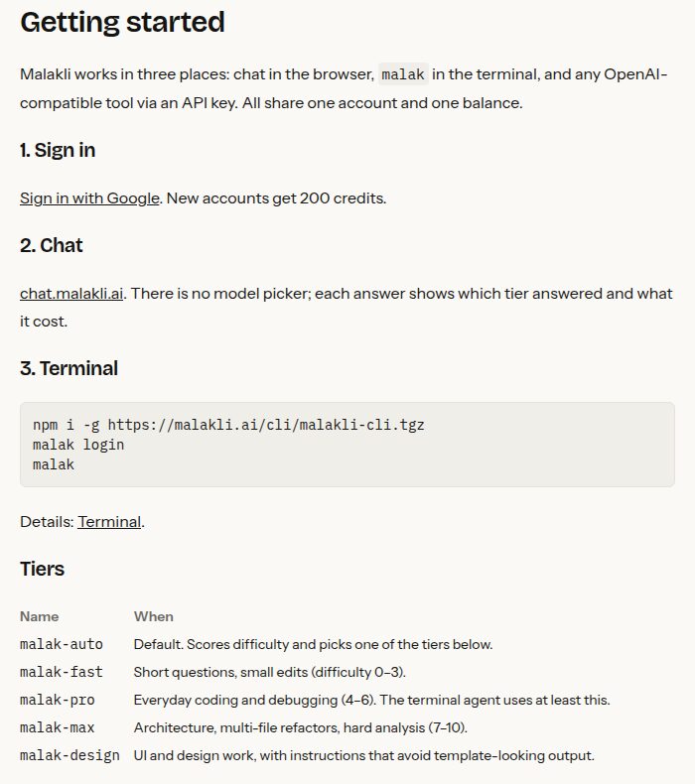Select the malak-max tier name
The height and width of the screenshot is (784, 695).
click(x=58, y=727)
